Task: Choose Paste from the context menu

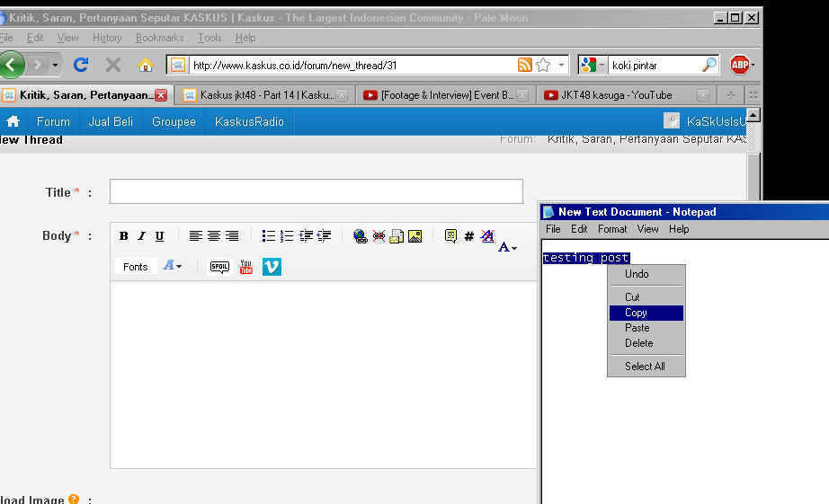Action: (x=646, y=328)
